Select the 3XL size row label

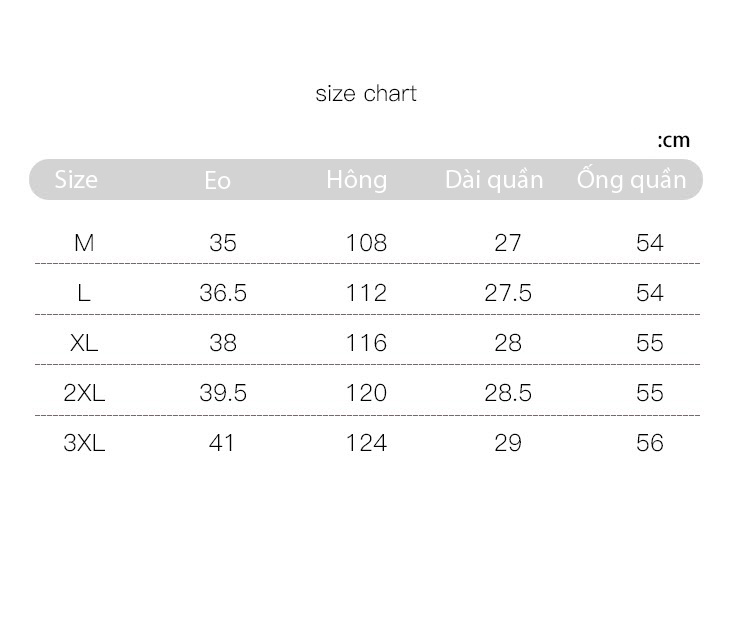(x=84, y=443)
